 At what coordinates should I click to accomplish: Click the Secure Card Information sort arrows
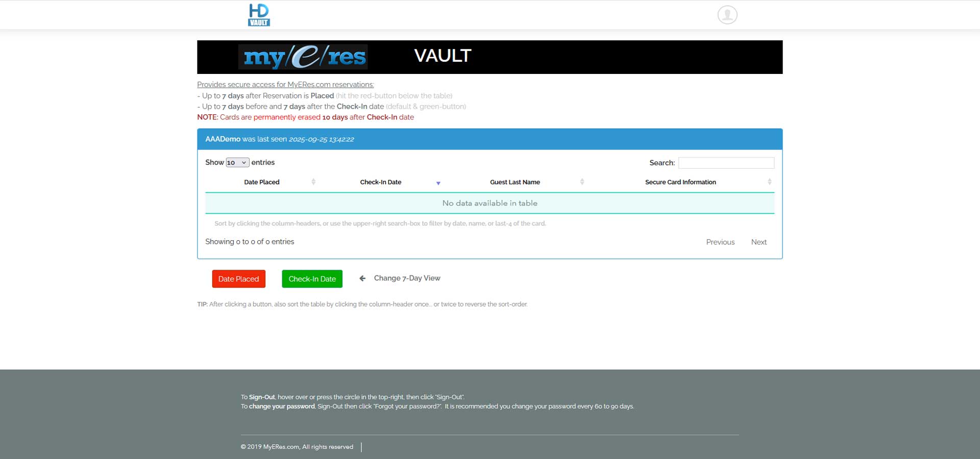pos(769,182)
